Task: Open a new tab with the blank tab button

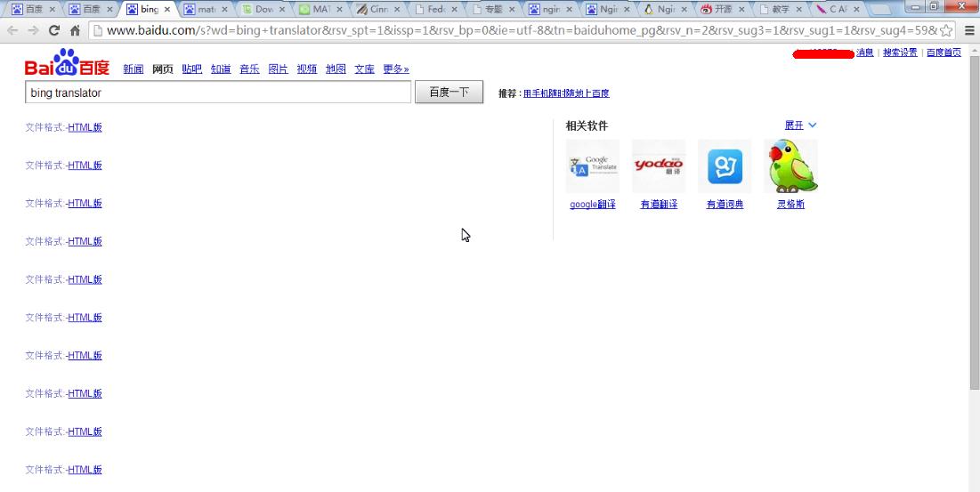Action: pos(880,10)
